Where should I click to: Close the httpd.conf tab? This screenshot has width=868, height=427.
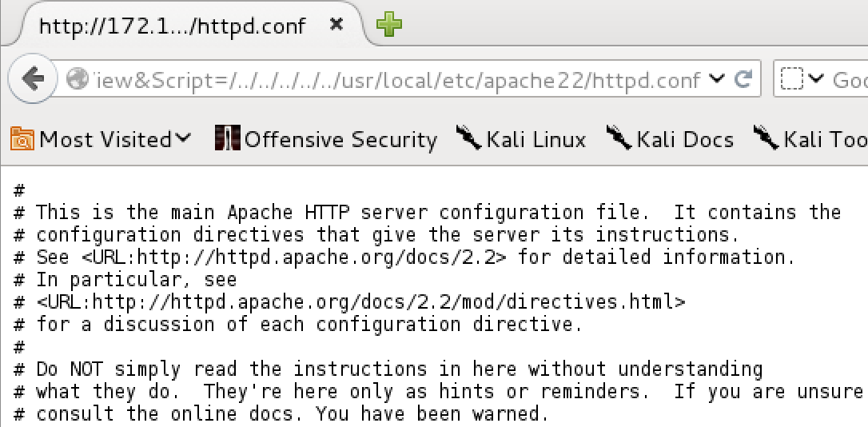(336, 24)
